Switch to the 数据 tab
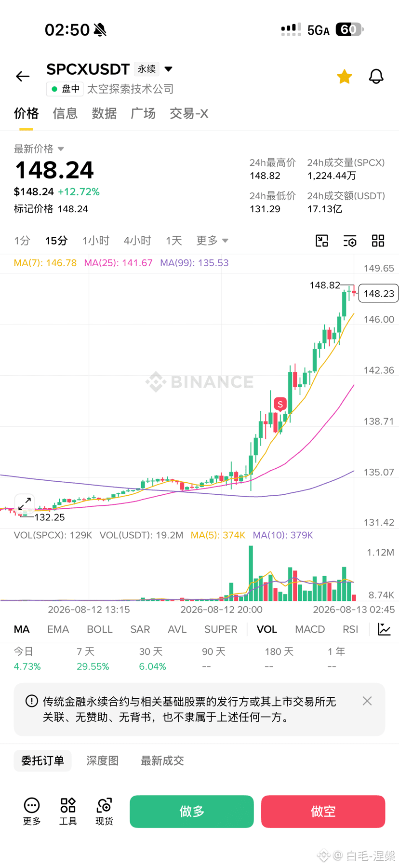This screenshot has width=399, height=868. (104, 113)
